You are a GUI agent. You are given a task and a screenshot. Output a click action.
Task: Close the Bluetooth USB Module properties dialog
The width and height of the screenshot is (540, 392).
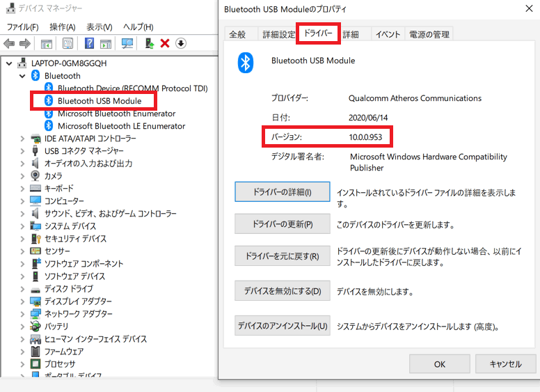click(529, 8)
